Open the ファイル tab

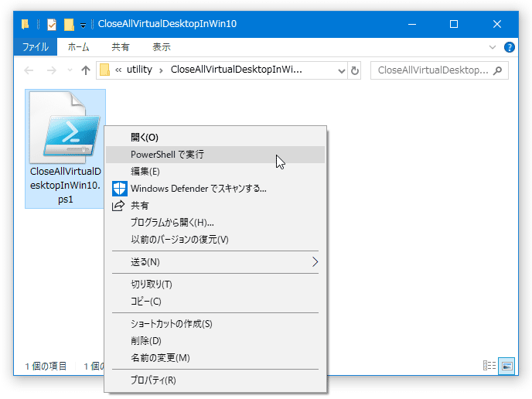(36, 47)
